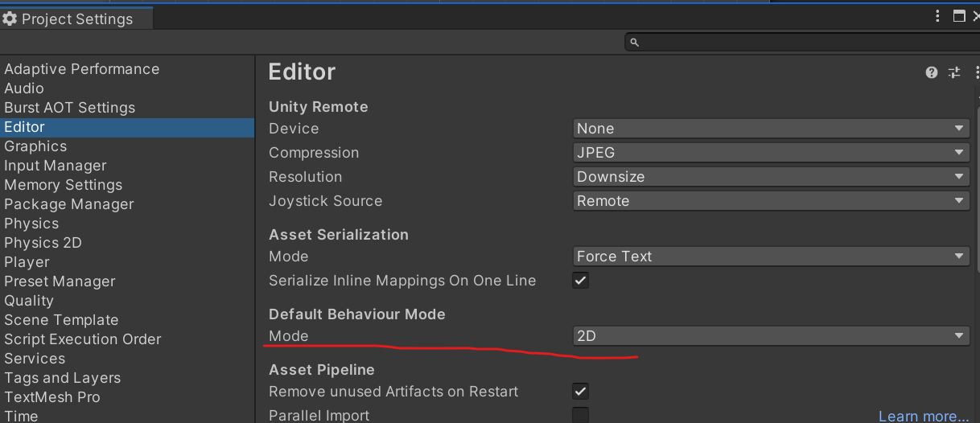980x423 pixels.
Task: Select the Preset Manager category
Action: pos(127,281)
